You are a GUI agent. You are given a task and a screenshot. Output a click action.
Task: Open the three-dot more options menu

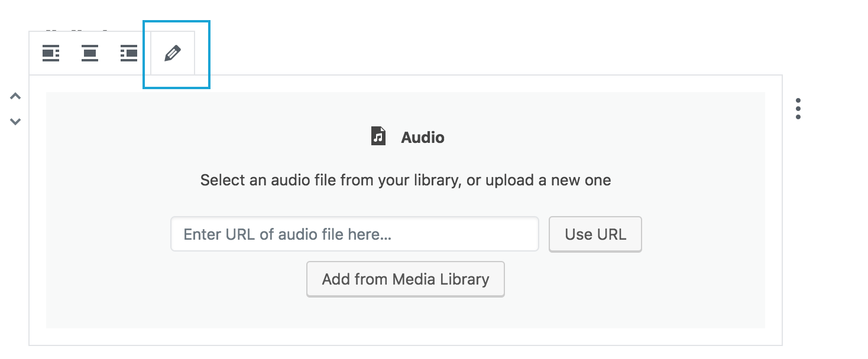(x=798, y=109)
